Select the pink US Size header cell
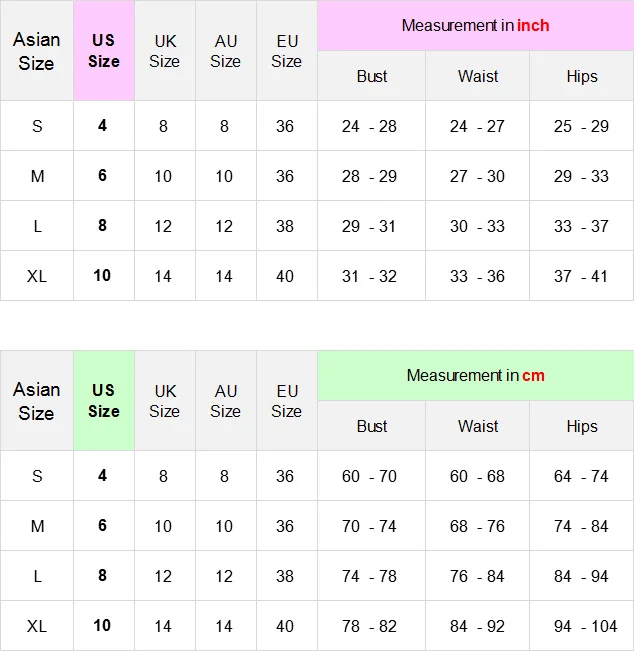 [x=104, y=51]
